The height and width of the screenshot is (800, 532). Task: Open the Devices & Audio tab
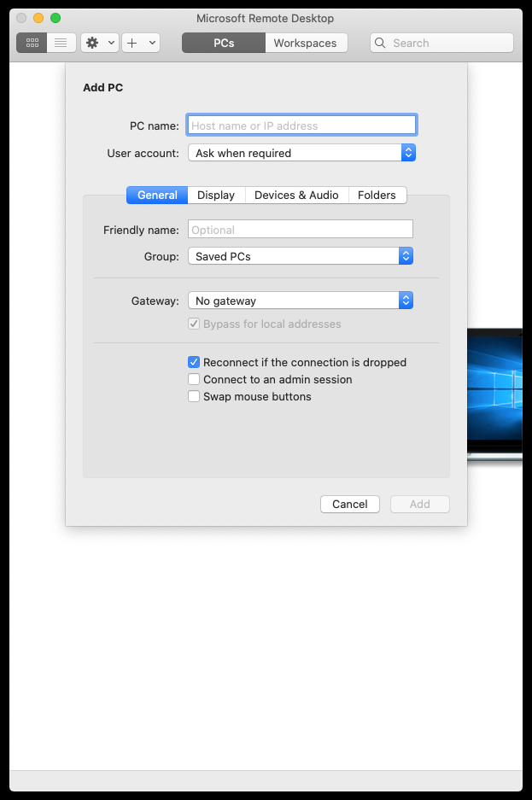pyautogui.click(x=296, y=195)
